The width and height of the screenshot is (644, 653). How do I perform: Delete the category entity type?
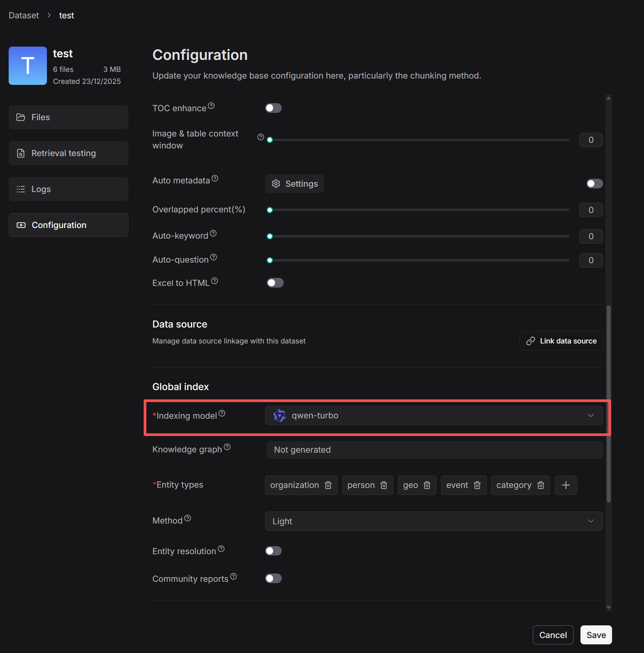(x=541, y=485)
